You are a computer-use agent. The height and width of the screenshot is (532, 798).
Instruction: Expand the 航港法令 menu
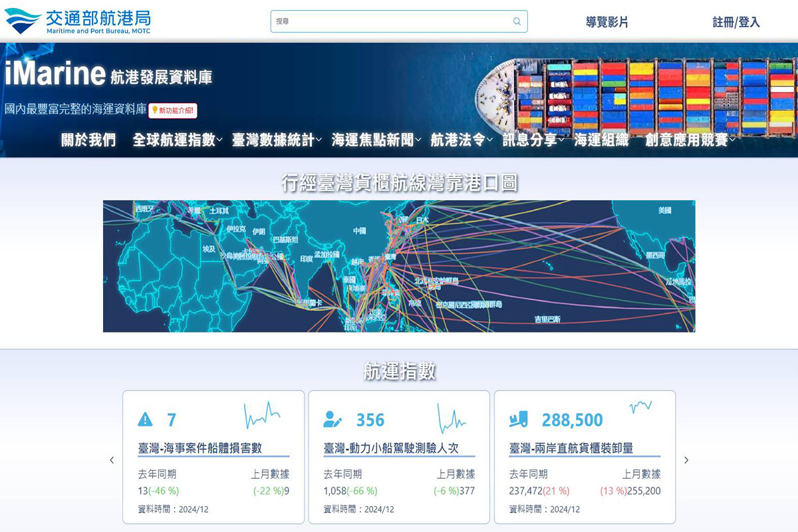tap(462, 140)
